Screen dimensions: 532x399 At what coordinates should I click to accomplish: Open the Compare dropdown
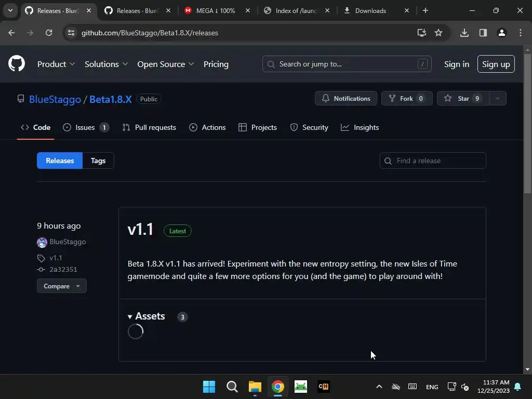pos(61,286)
